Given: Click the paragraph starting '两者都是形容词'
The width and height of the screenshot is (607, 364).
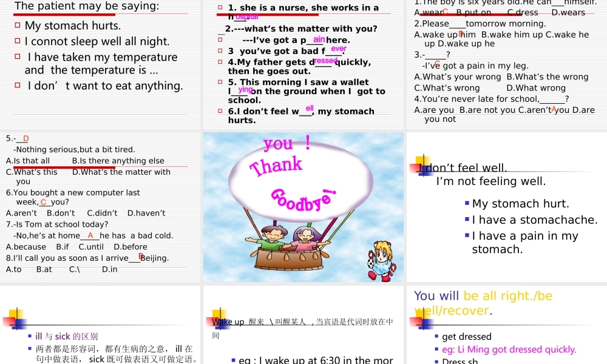Looking at the screenshot, I should pyautogui.click(x=116, y=354).
